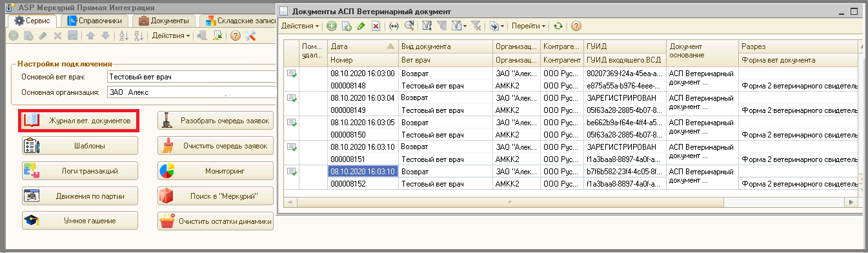The height and width of the screenshot is (253, 868).
Task: Open help in documents window toolbar
Action: click(x=576, y=26)
